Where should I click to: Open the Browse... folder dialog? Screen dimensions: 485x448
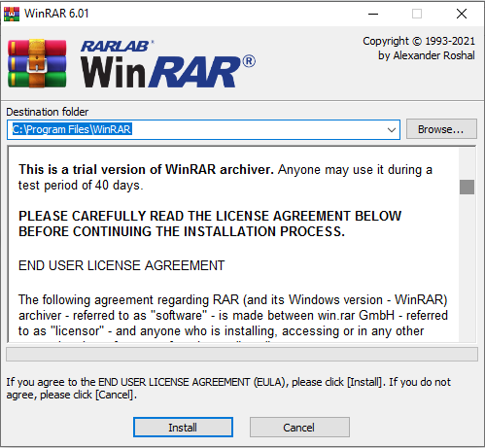pos(441,129)
